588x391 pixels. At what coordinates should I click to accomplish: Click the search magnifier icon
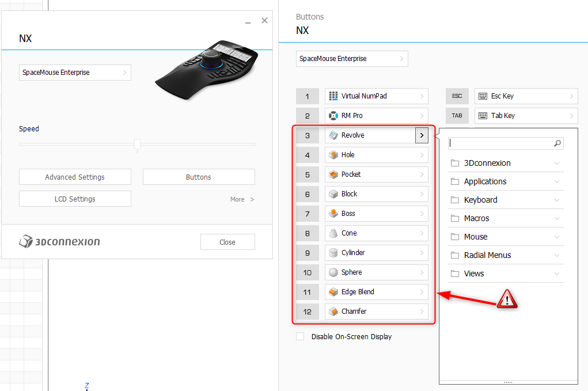557,143
